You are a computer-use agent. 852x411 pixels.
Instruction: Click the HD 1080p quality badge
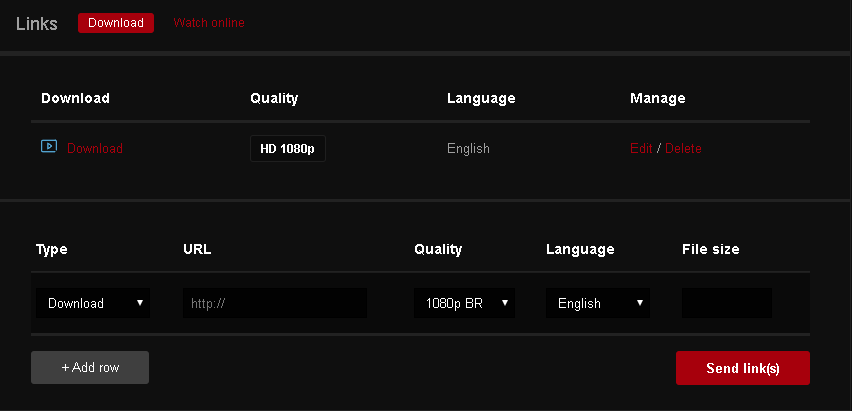coord(287,148)
